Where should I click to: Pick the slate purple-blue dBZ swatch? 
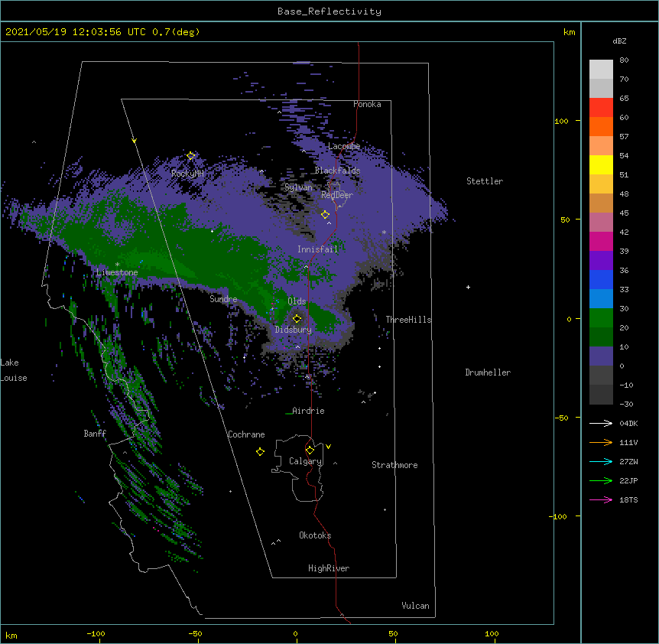(601, 356)
